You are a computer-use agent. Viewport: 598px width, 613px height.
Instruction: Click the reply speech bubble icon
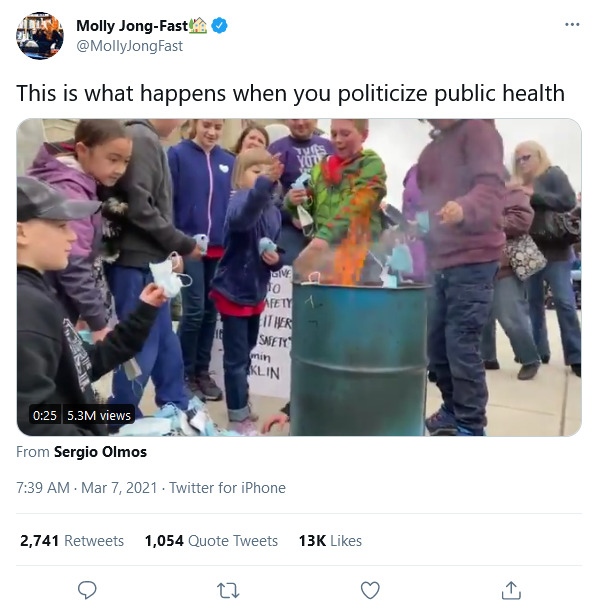point(87,590)
